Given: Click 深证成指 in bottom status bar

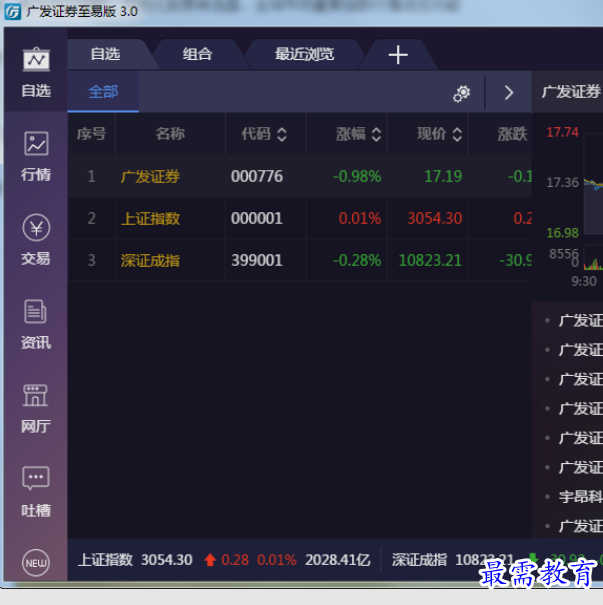Looking at the screenshot, I should tap(419, 560).
